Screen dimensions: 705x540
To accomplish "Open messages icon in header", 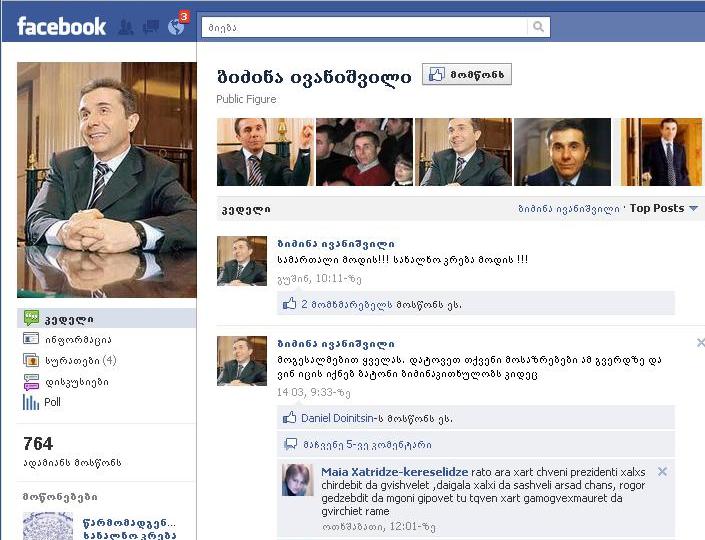I will (151, 27).
